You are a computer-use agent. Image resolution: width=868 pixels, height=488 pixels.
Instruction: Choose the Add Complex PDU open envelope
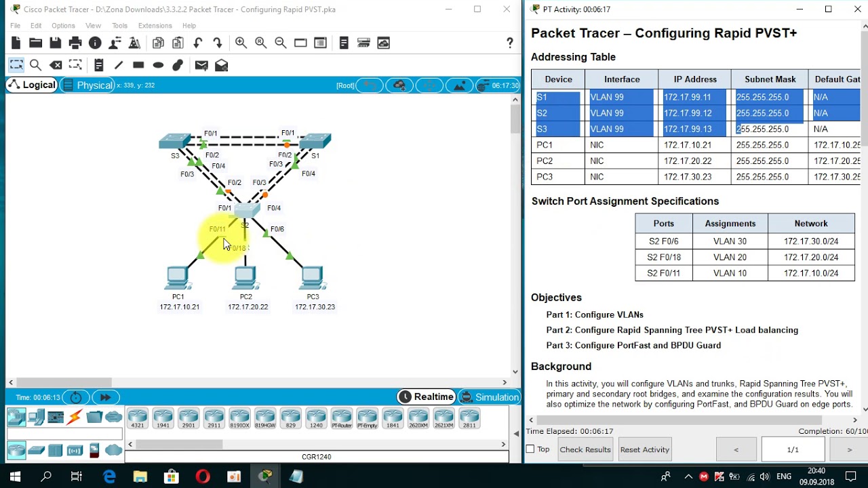(x=221, y=65)
